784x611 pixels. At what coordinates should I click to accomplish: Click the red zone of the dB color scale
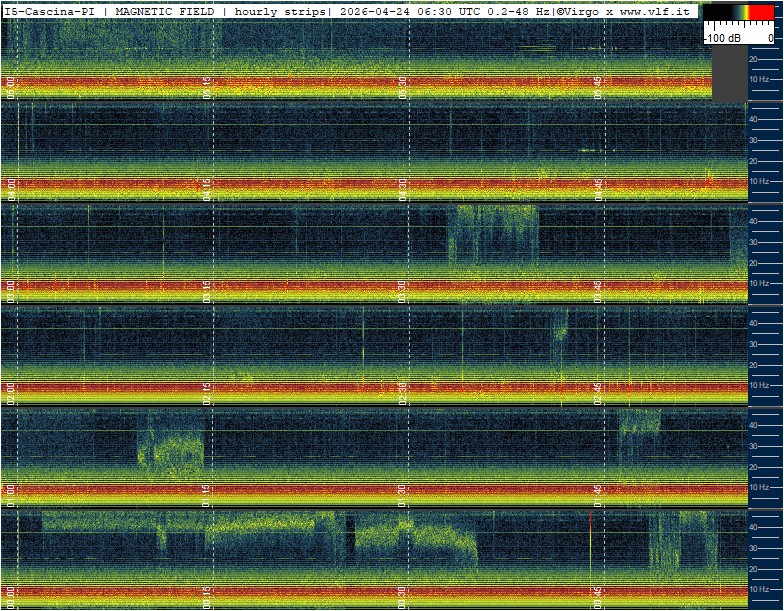[x=762, y=13]
